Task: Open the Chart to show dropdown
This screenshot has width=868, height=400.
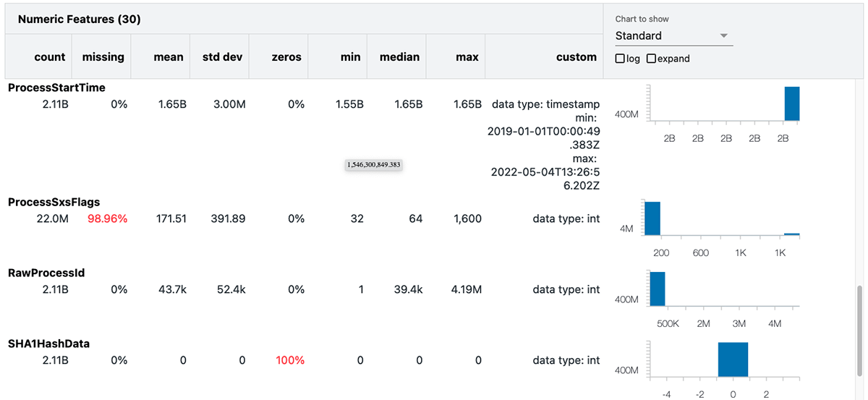Action: click(x=673, y=36)
